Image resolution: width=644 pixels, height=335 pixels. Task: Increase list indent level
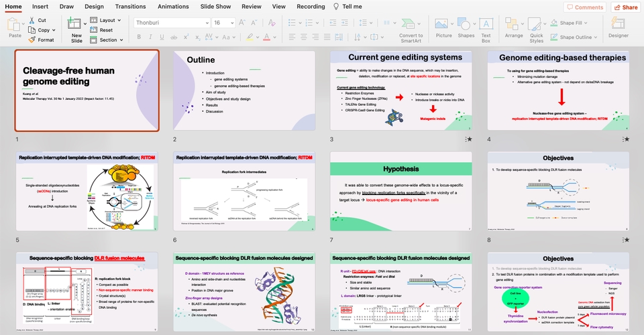tap(345, 23)
